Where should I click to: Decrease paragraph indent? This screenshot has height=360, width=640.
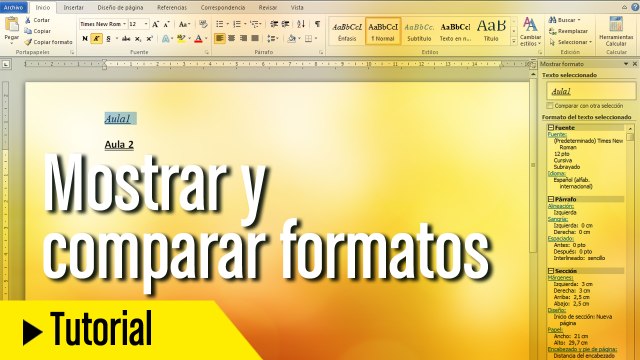(274, 24)
